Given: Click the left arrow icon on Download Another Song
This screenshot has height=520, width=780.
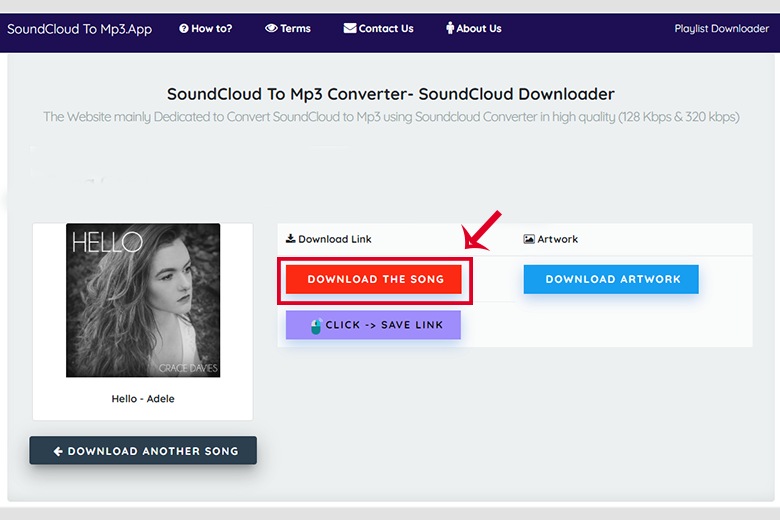Looking at the screenshot, I should 58,451.
